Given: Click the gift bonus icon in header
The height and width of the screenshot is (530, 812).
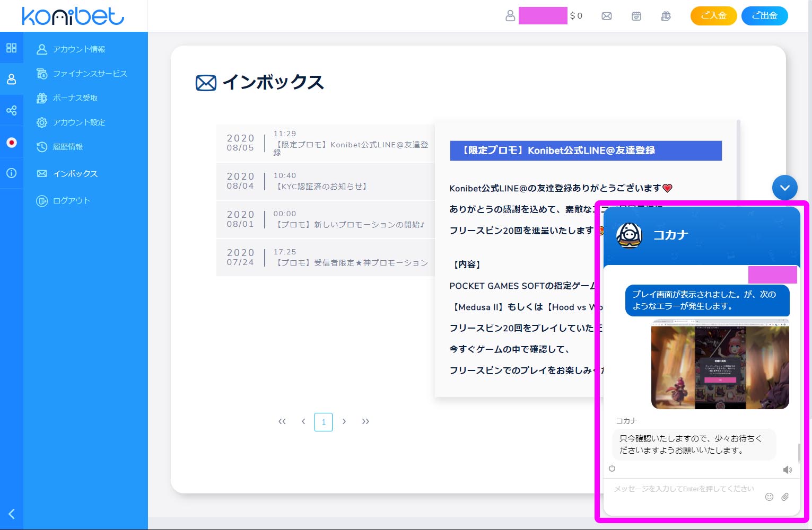Looking at the screenshot, I should [x=666, y=16].
